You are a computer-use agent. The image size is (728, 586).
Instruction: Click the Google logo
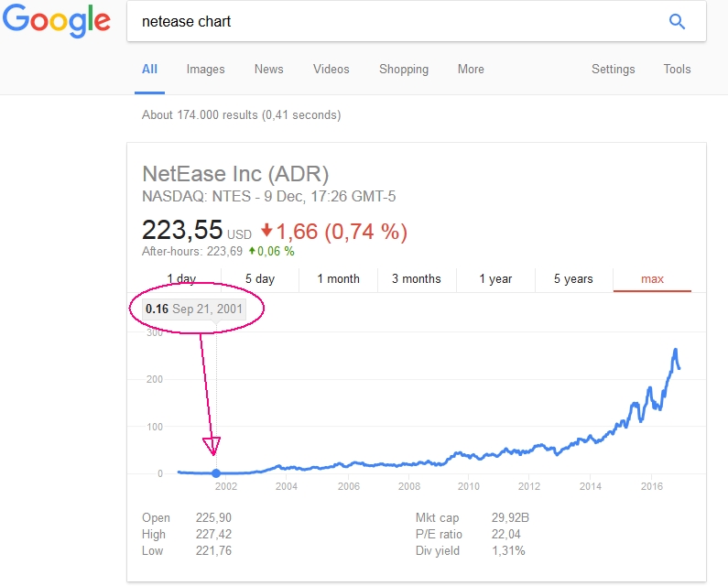click(x=57, y=22)
